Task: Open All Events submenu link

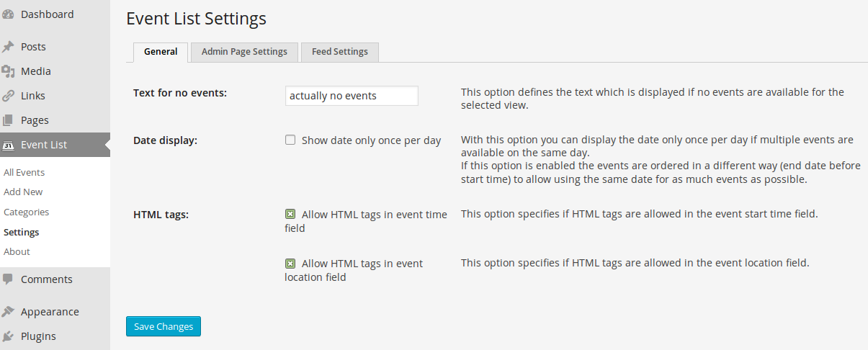Action: pyautogui.click(x=24, y=173)
